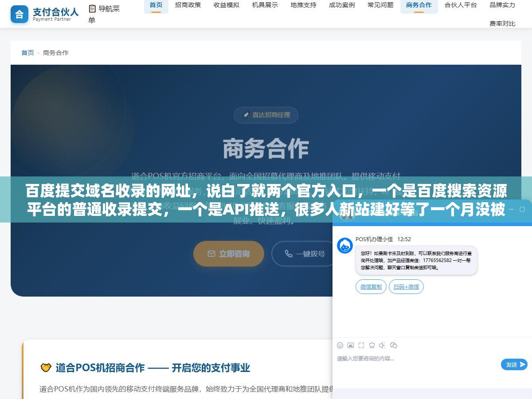Click the chat message bubble with WeChat number
Screen dimensions: 532x399
point(416,261)
